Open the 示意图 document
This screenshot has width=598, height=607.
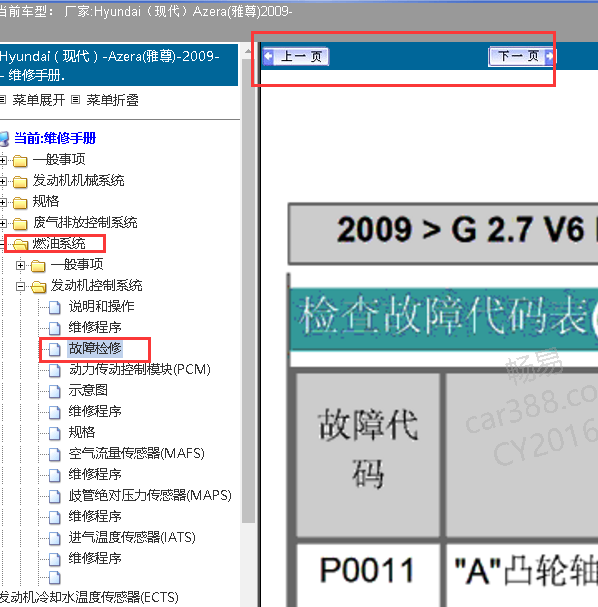(x=88, y=390)
